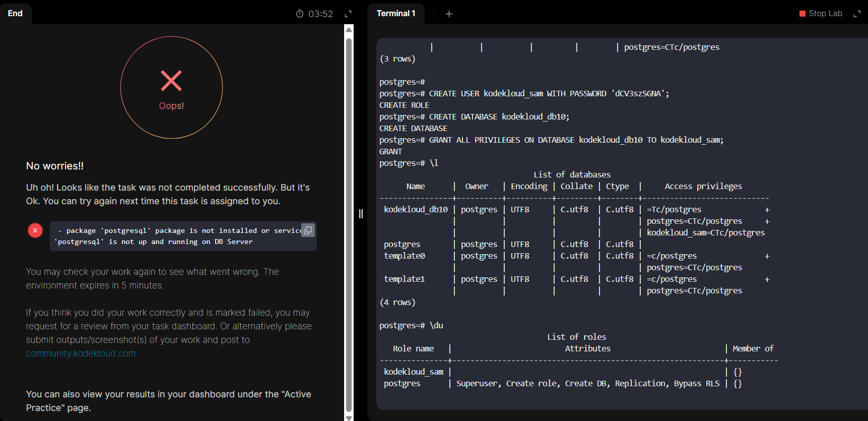Select the End tab
The width and height of the screenshot is (868, 421).
[15, 14]
